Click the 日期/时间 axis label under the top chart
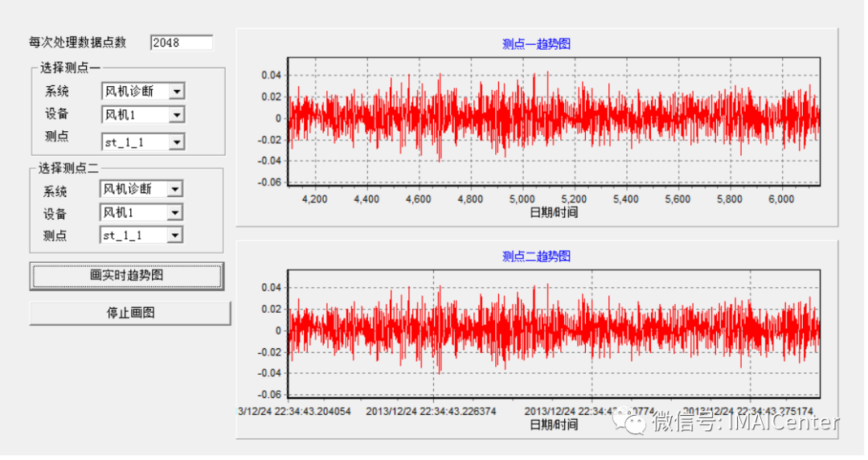Screen dimensions: 868x460 pos(554,212)
